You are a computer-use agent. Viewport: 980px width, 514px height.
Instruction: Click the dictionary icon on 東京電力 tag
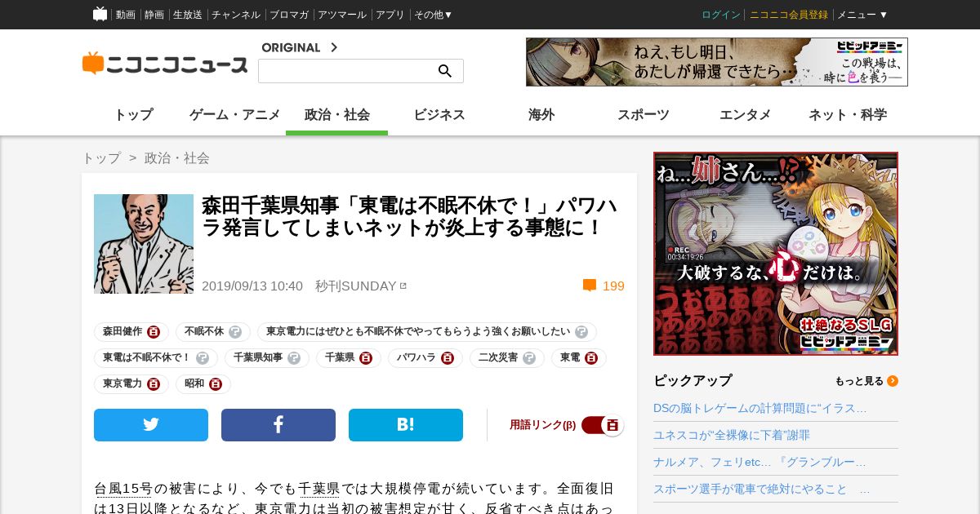[x=154, y=384]
